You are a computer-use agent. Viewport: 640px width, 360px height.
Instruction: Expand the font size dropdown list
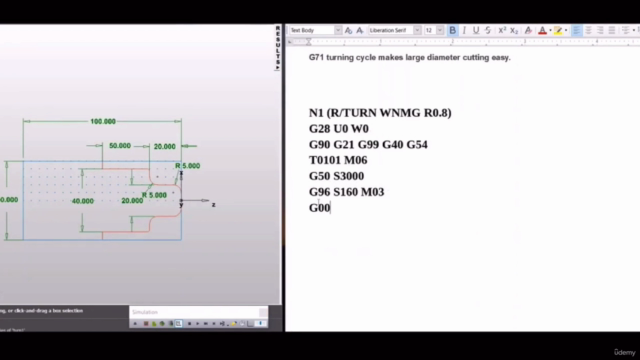click(x=440, y=30)
